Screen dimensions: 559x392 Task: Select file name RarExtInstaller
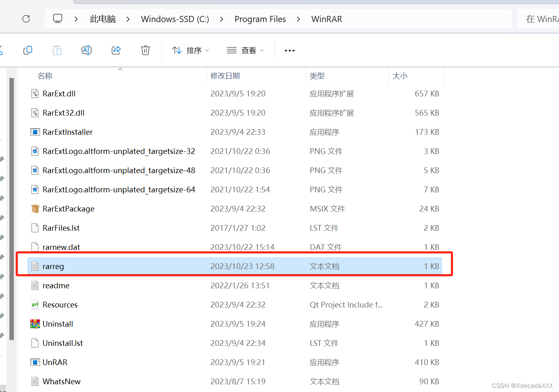click(x=67, y=132)
